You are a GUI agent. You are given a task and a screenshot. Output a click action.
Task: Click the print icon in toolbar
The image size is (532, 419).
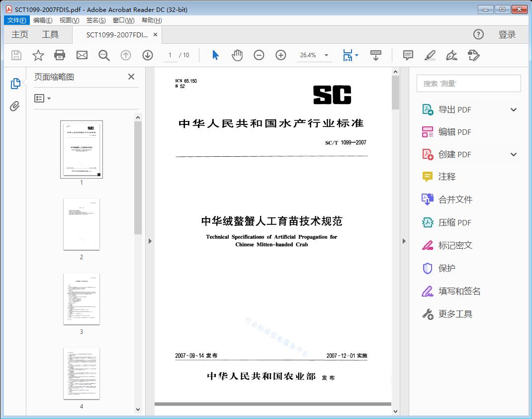coord(60,55)
